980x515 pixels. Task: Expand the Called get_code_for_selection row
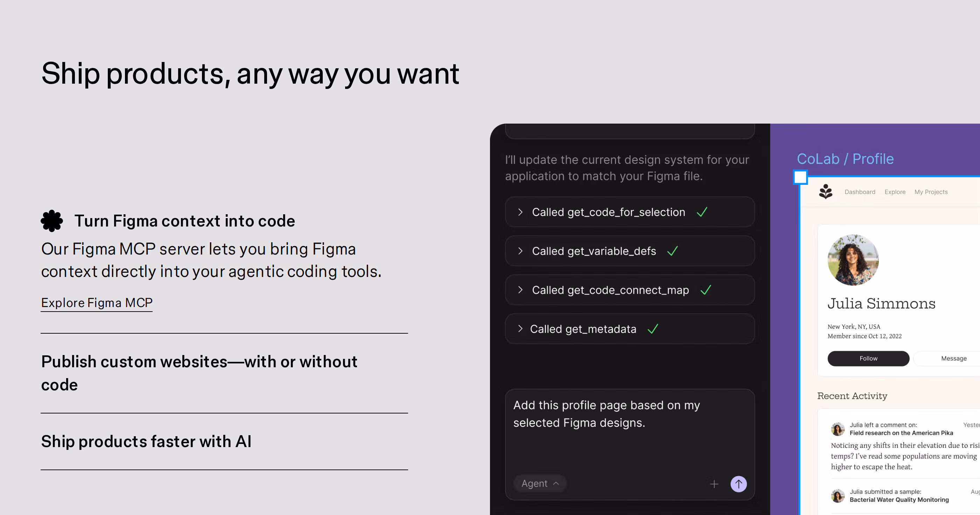pos(630,212)
